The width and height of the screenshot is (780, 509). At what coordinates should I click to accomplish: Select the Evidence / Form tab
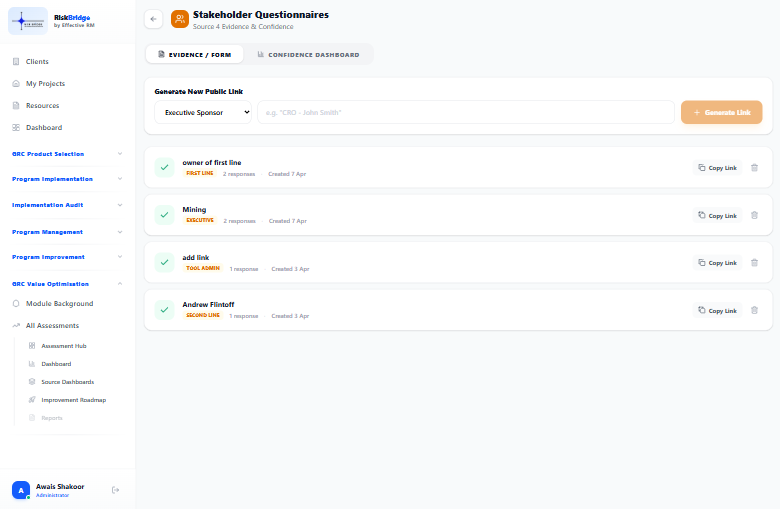195,55
